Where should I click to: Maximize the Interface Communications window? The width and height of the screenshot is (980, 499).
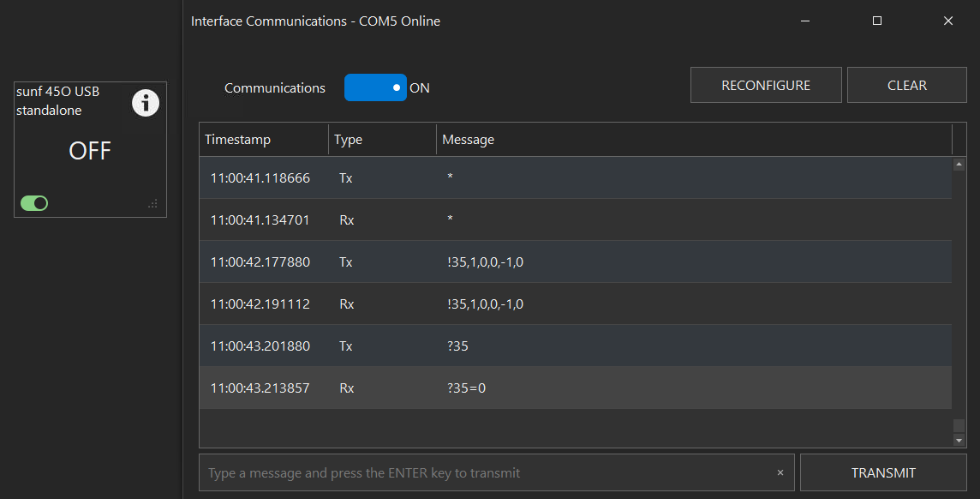click(x=877, y=21)
